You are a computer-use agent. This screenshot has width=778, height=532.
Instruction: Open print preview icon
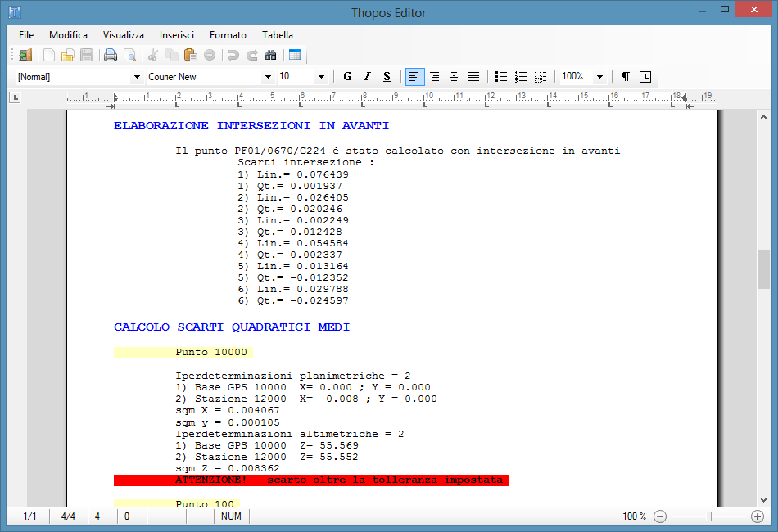(x=129, y=55)
